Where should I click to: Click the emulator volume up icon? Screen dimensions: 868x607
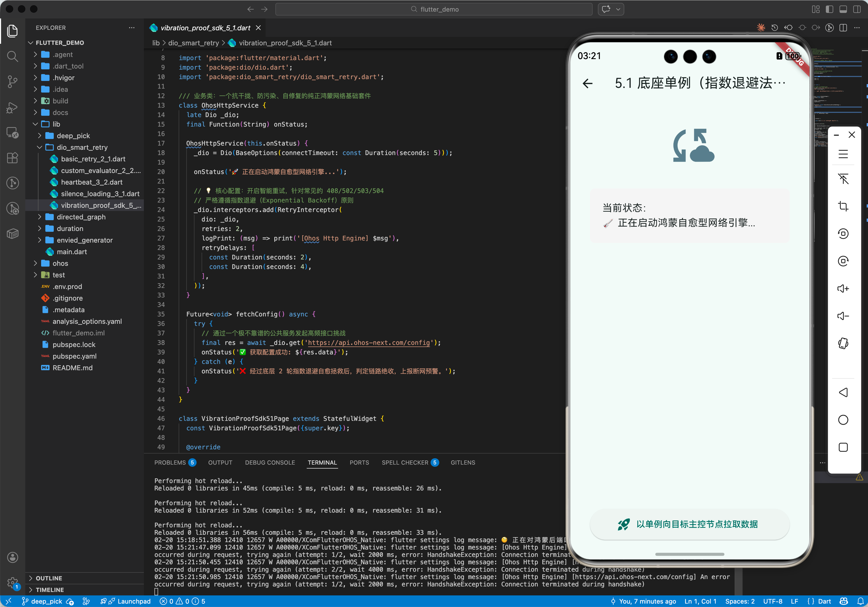(x=843, y=288)
